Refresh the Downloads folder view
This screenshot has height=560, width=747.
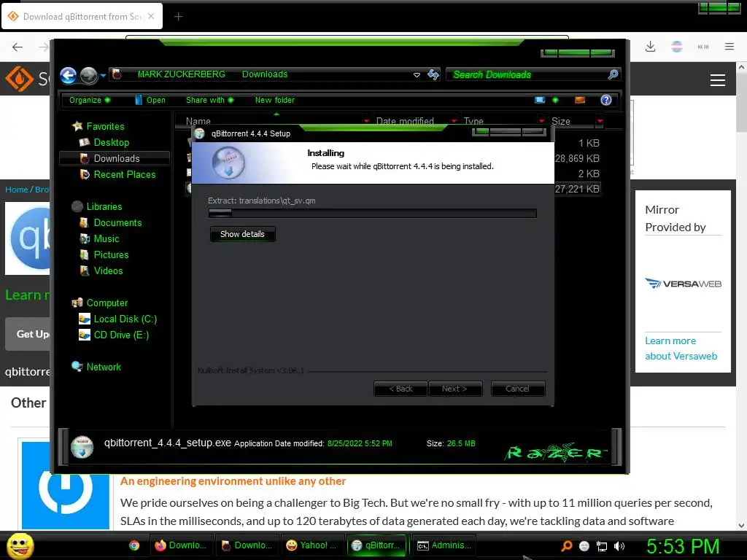[433, 74]
